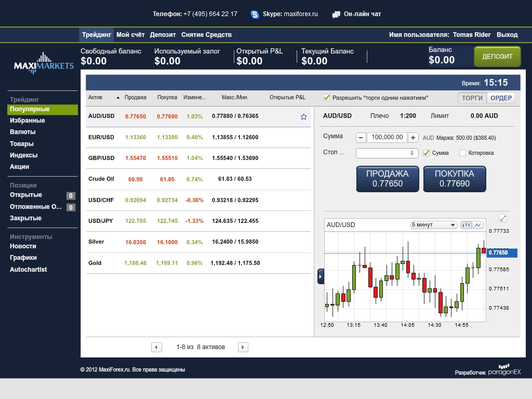Enable the Котировка checkbox
This screenshot has height=399, width=532.
point(462,153)
